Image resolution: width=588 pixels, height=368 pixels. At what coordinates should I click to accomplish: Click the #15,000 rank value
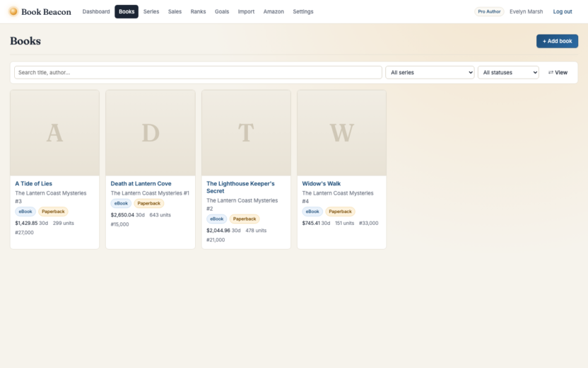[x=119, y=224]
